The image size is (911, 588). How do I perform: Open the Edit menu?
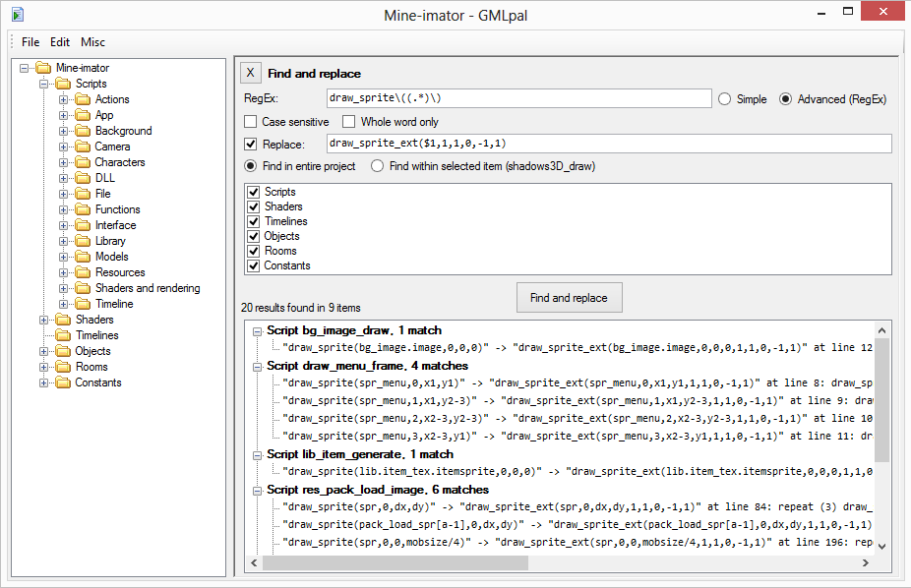pyautogui.click(x=60, y=42)
